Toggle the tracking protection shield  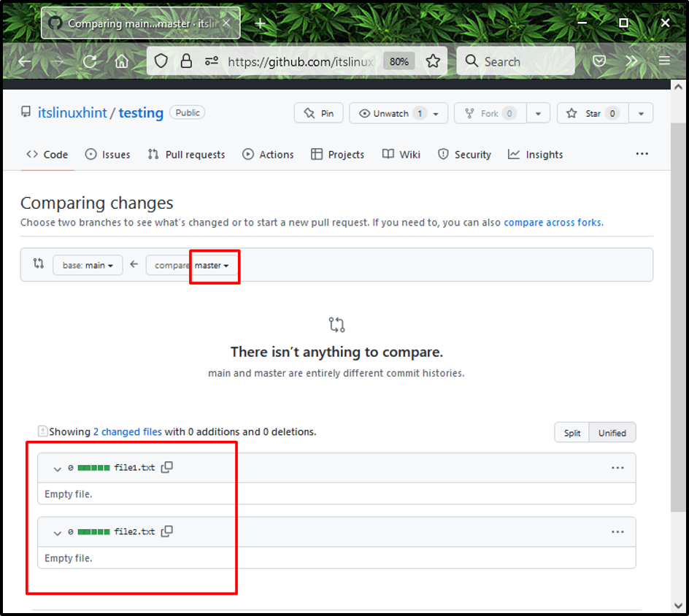point(161,61)
